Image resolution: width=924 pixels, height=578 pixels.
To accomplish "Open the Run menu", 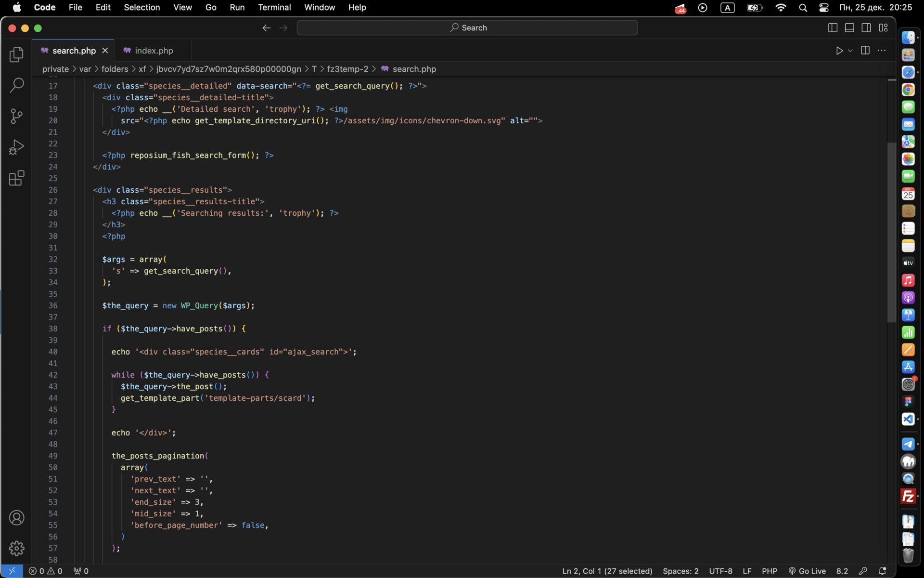I will (x=237, y=7).
